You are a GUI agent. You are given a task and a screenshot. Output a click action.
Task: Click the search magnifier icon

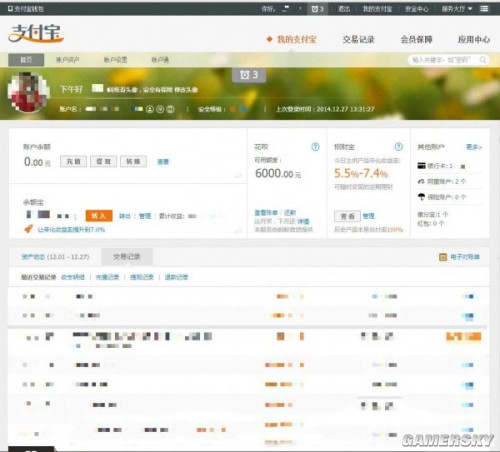pos(483,60)
